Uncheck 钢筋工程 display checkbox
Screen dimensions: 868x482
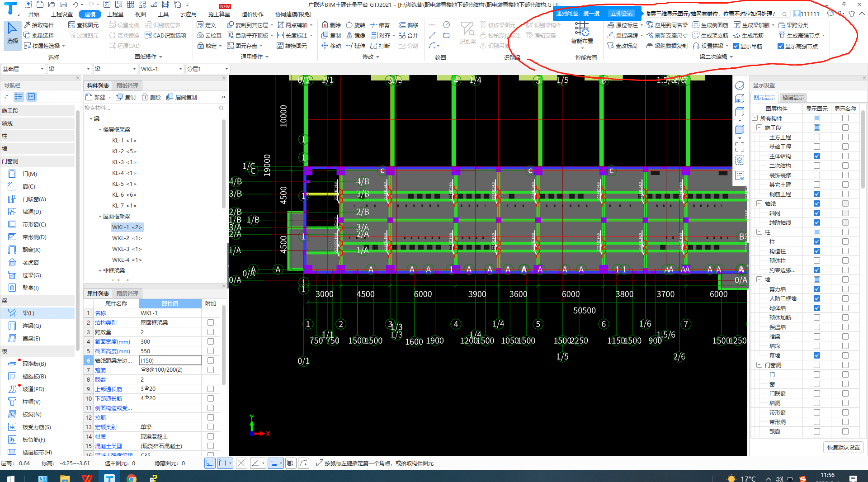point(817,194)
